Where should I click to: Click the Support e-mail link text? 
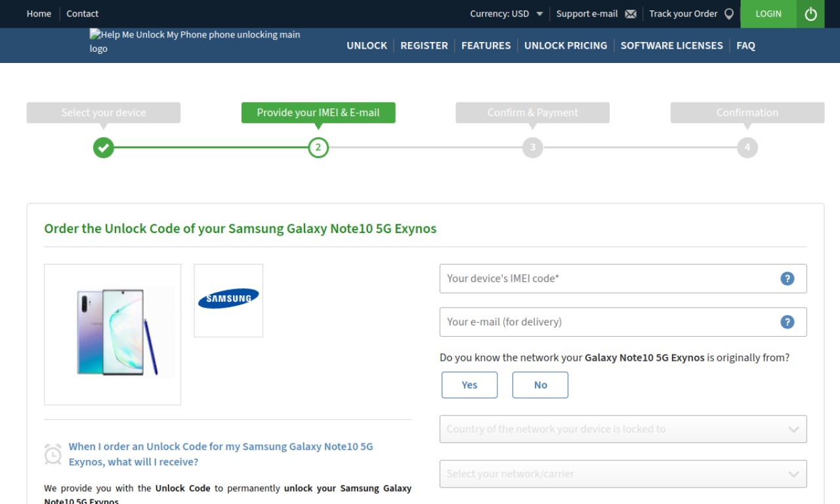pyautogui.click(x=587, y=14)
